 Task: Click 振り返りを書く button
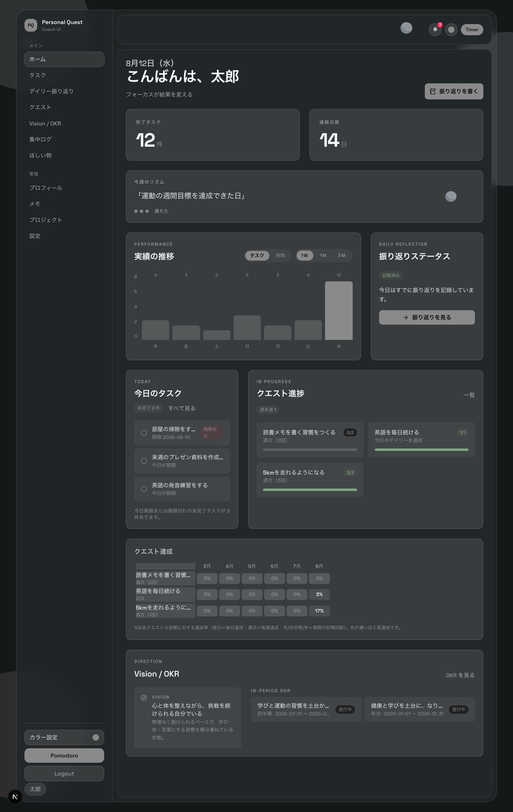pos(454,91)
